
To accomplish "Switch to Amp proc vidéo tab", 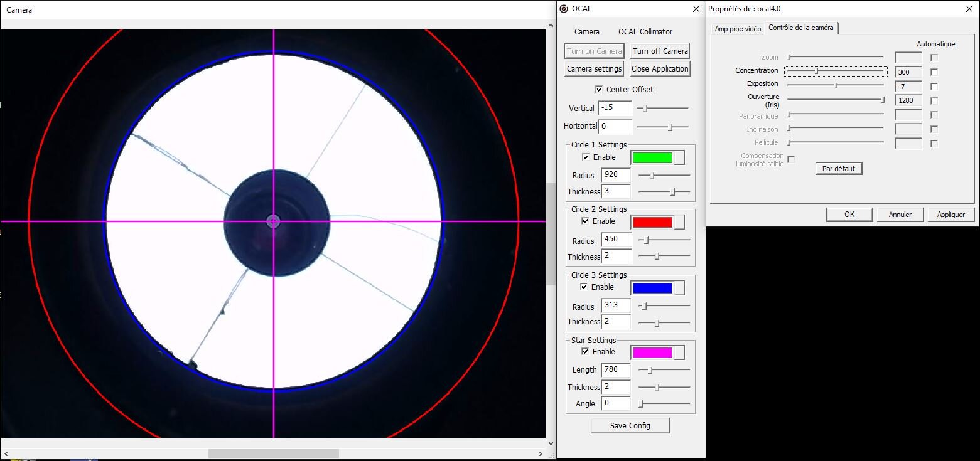I will [x=738, y=29].
